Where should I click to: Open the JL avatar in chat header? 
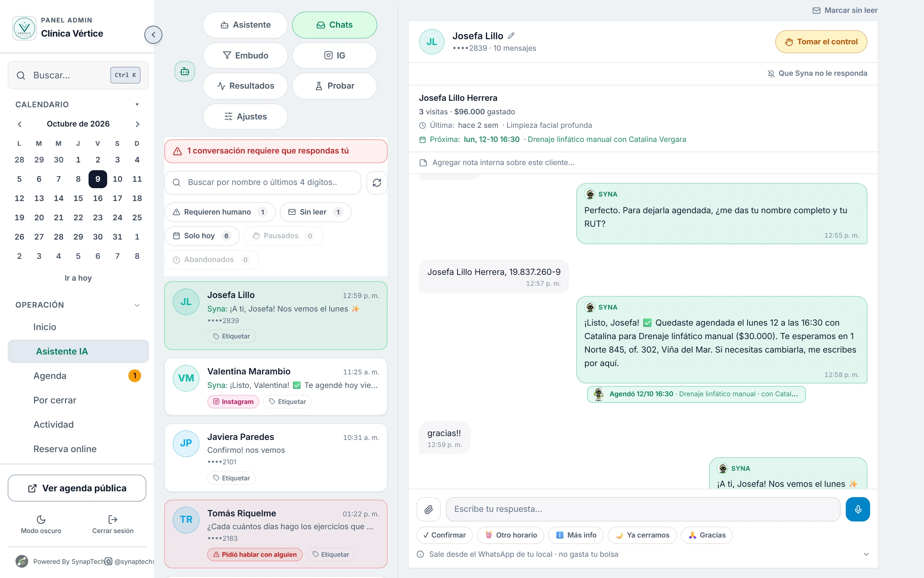(x=432, y=42)
